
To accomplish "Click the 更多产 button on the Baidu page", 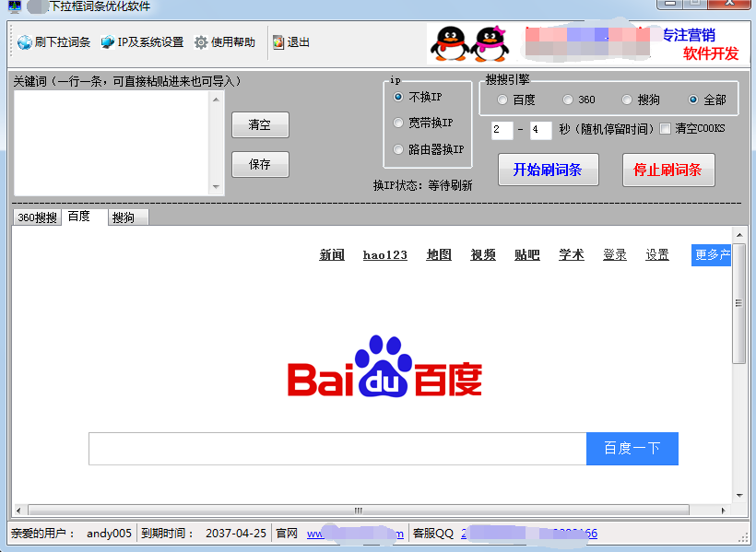I will 711,254.
